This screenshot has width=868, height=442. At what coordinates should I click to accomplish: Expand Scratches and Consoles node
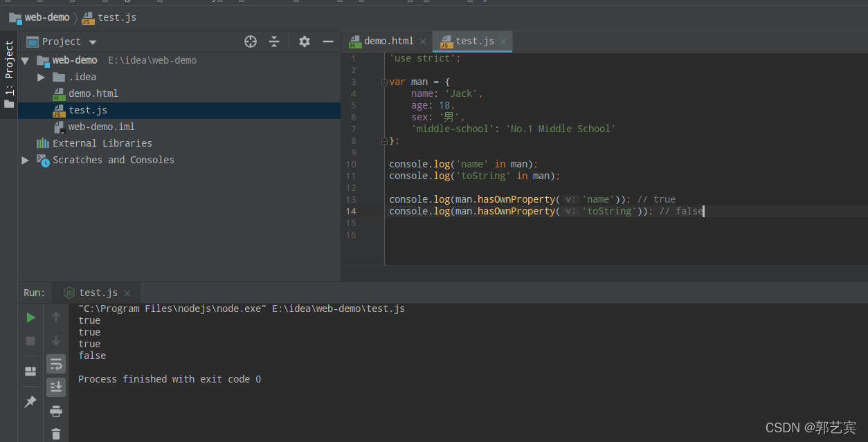(x=25, y=160)
